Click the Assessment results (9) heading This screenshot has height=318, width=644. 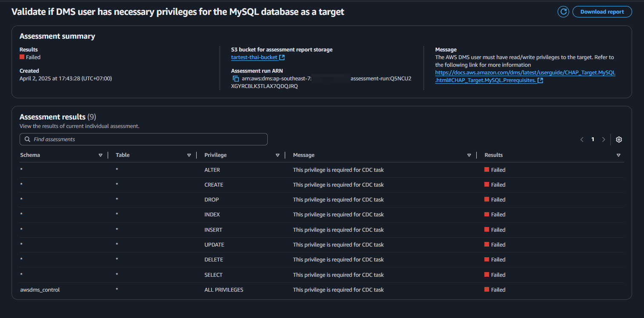tap(58, 117)
